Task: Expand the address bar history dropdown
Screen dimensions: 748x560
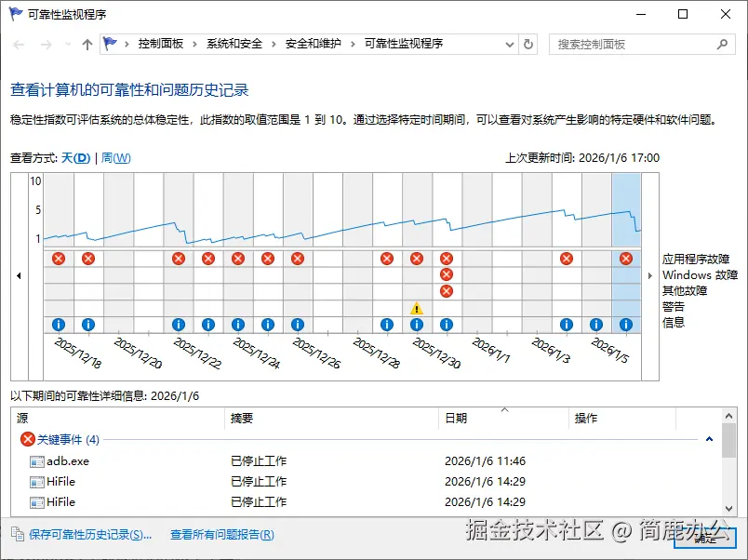Action: coord(510,45)
